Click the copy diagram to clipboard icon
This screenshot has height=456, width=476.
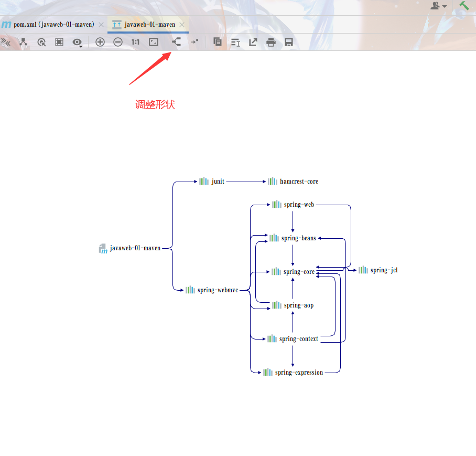click(x=218, y=43)
